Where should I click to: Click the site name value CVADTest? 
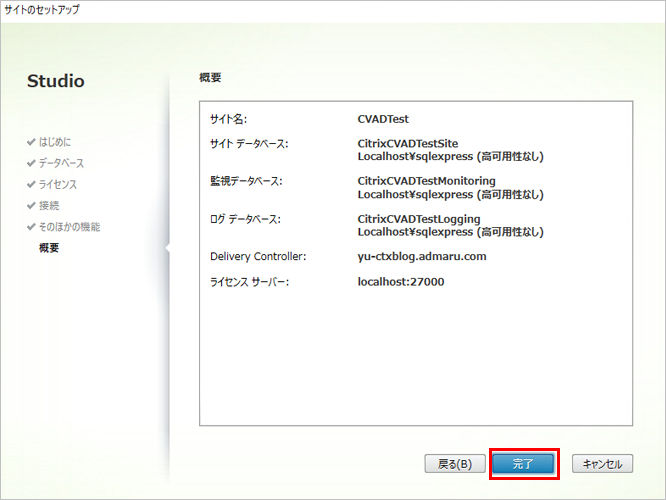(383, 119)
